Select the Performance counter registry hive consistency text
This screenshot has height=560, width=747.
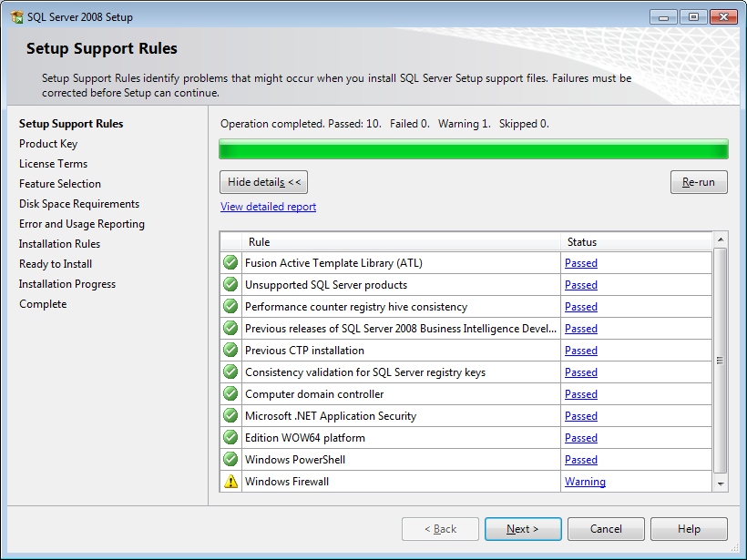pos(356,307)
